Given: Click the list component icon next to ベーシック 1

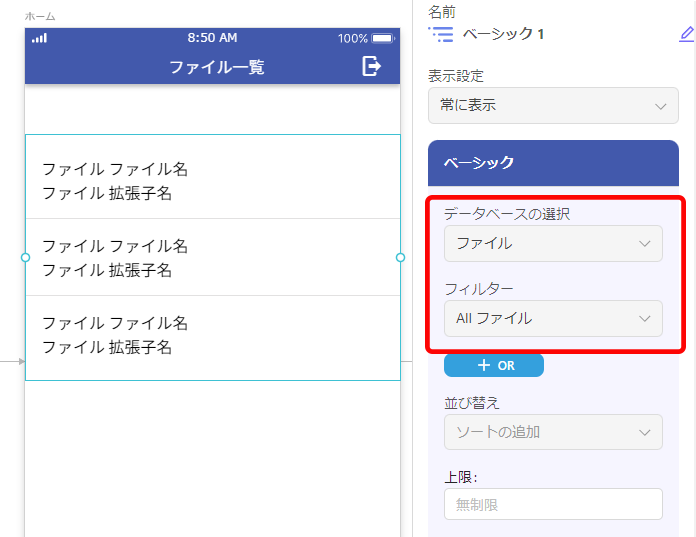Looking at the screenshot, I should [441, 34].
